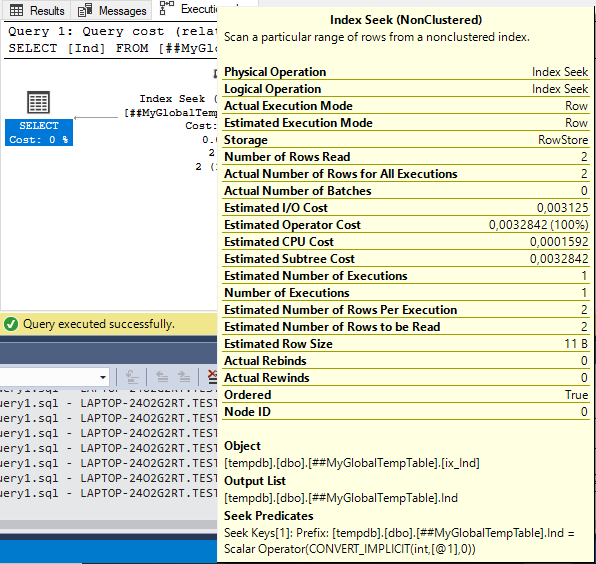Click the Estimated Operator Cost 0,0032842 (100%) value
The width and height of the screenshot is (596, 564).
pos(538,225)
